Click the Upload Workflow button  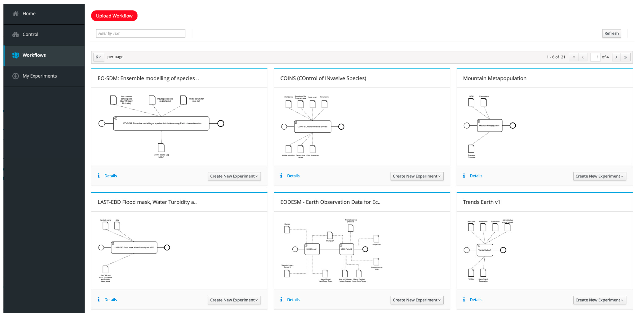tap(114, 16)
